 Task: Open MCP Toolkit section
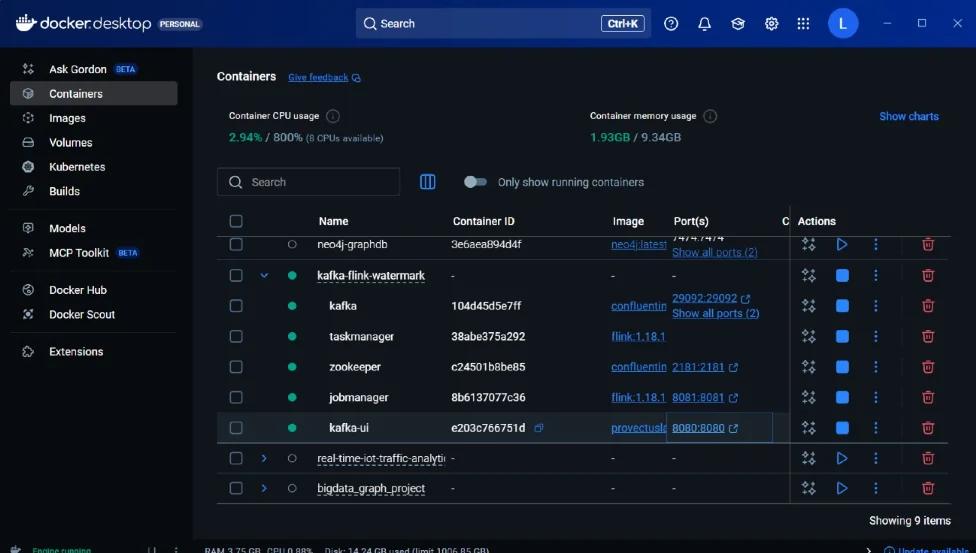[x=93, y=253]
